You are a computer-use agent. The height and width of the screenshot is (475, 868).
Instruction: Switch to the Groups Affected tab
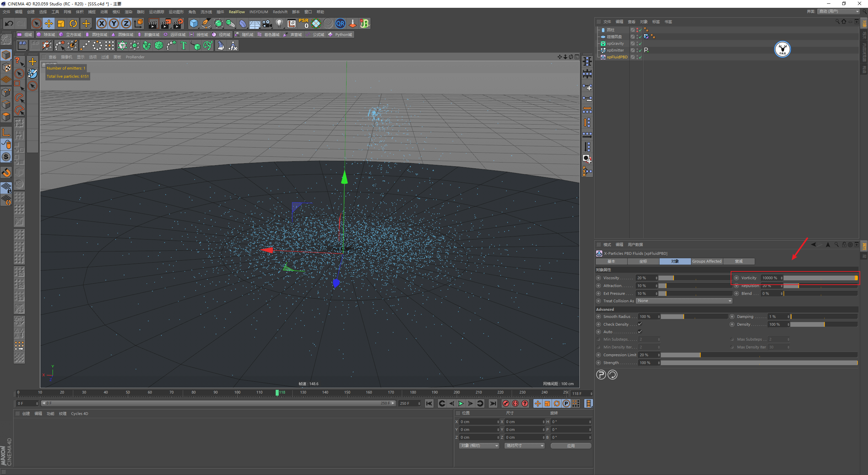tap(707, 261)
